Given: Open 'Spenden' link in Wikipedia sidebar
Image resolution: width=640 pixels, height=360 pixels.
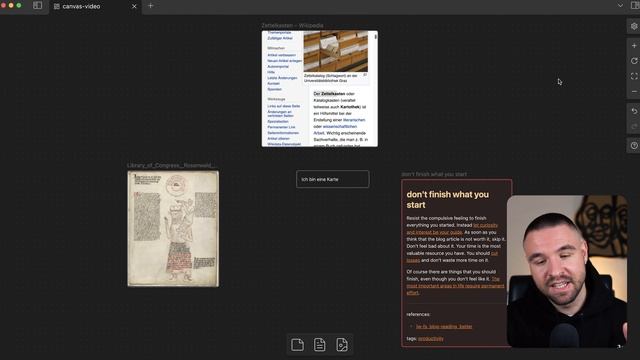Looking at the screenshot, I should coord(274,89).
